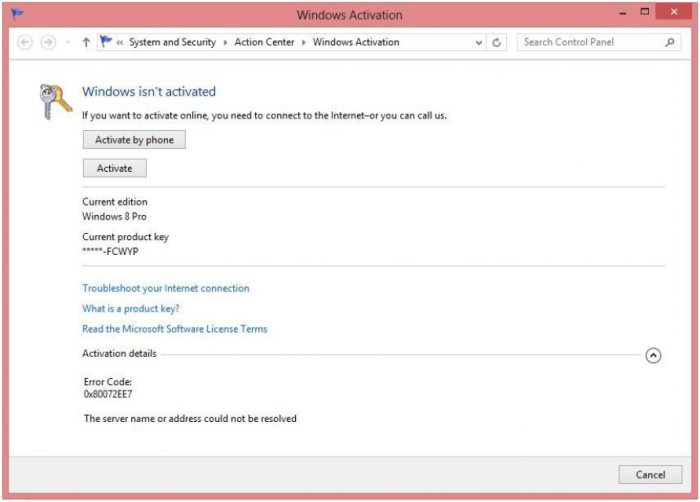Click the forward navigation arrow
700x502 pixels.
[47, 42]
